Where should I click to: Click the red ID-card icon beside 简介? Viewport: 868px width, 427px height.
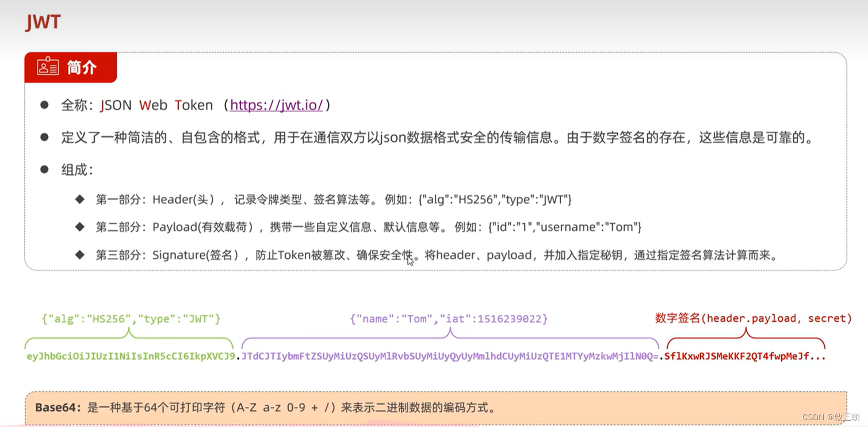(x=47, y=67)
